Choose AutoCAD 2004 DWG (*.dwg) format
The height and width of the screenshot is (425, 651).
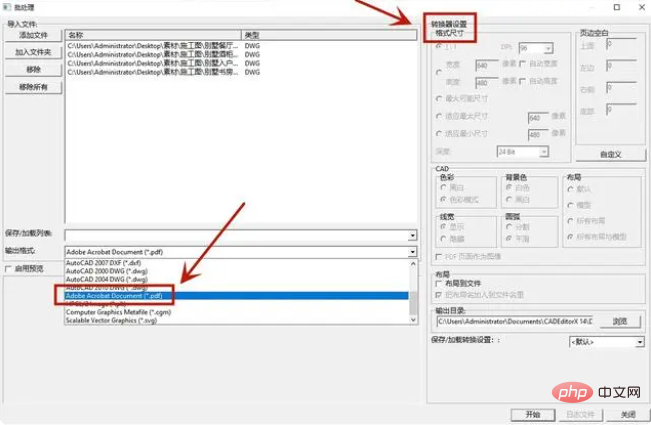(107, 279)
